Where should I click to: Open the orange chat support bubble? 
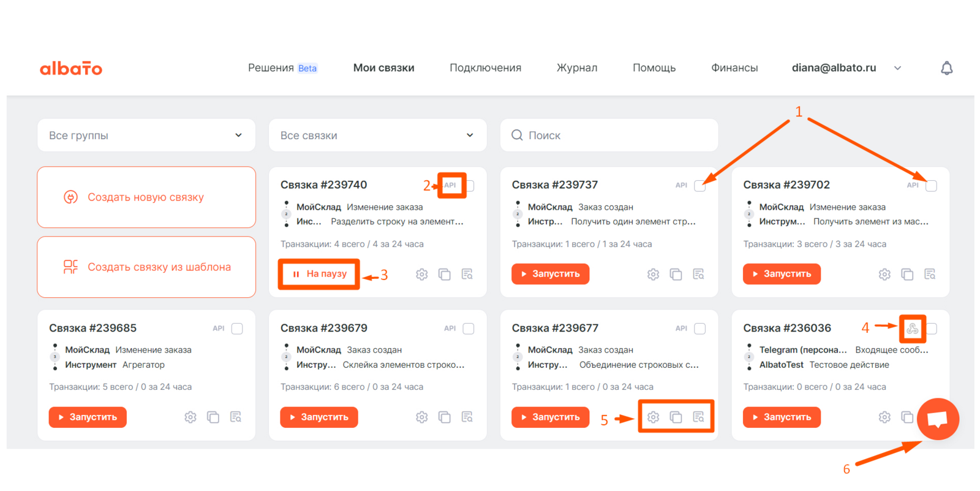pos(937,419)
